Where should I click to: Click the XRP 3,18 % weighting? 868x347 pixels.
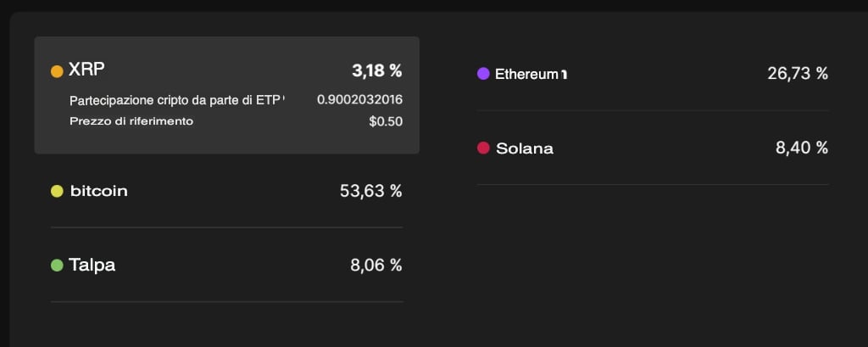click(376, 70)
